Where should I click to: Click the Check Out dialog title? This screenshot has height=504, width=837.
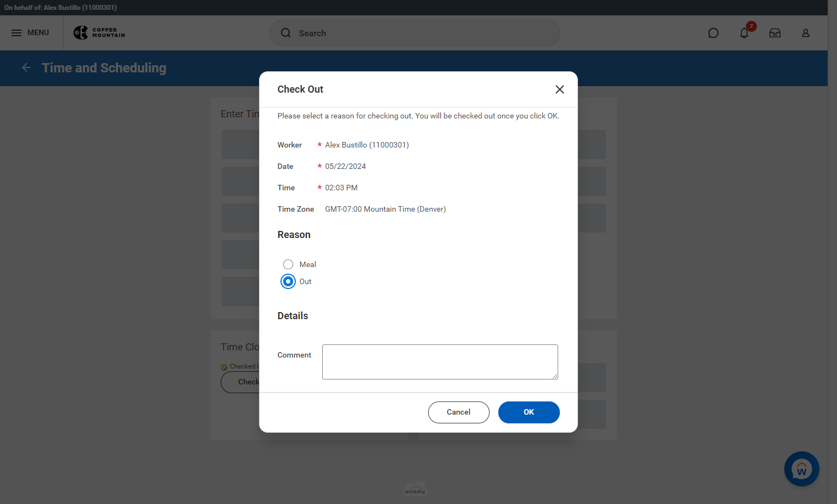[300, 89]
